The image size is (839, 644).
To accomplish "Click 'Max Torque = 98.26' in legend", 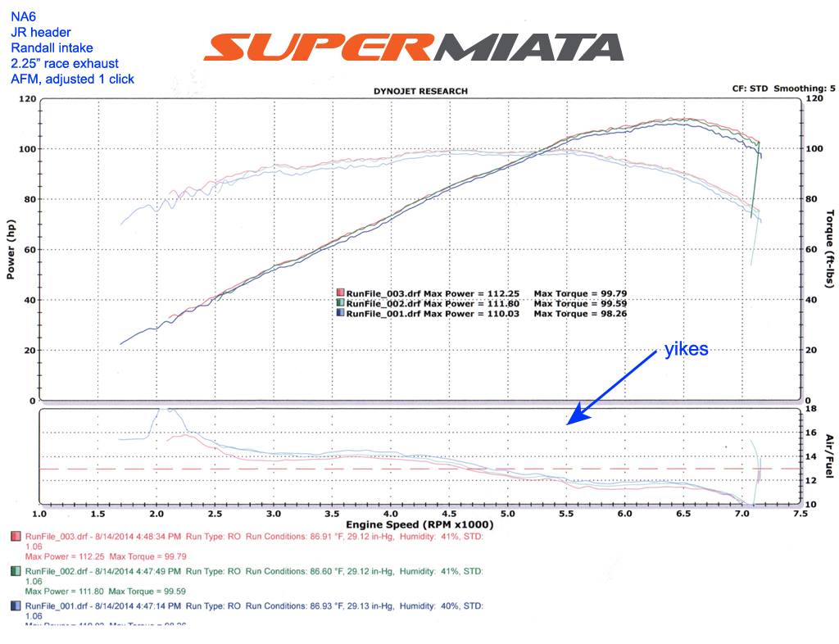I will [x=580, y=314].
